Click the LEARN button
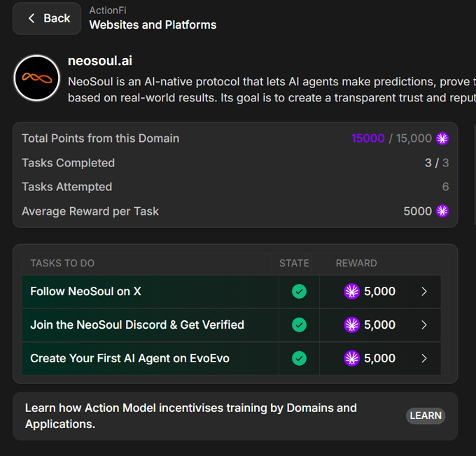This screenshot has width=476, height=456. 426,415
